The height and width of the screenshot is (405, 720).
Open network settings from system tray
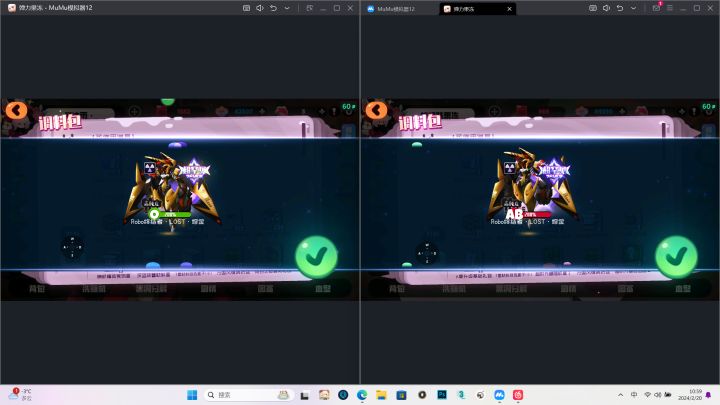(x=647, y=395)
